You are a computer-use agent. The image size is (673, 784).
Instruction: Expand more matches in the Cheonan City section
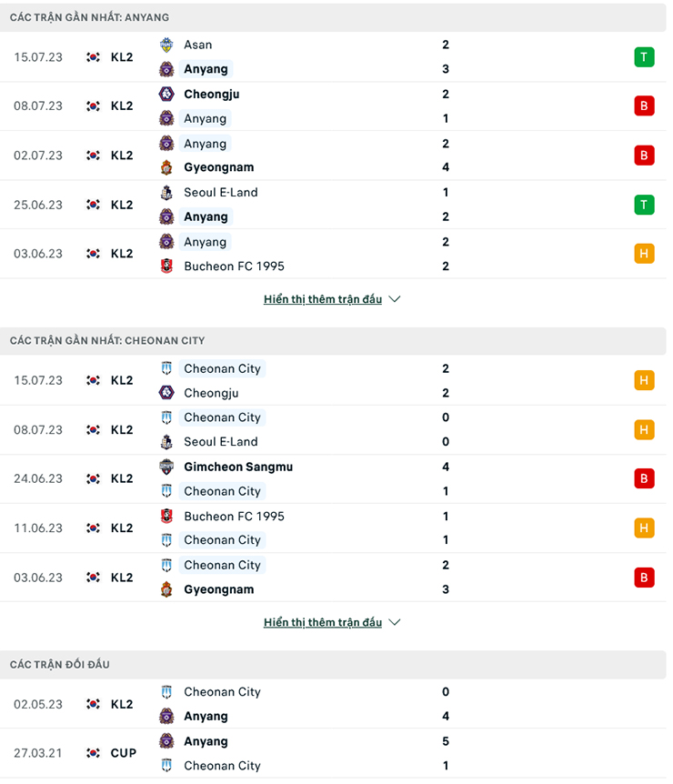click(x=323, y=623)
